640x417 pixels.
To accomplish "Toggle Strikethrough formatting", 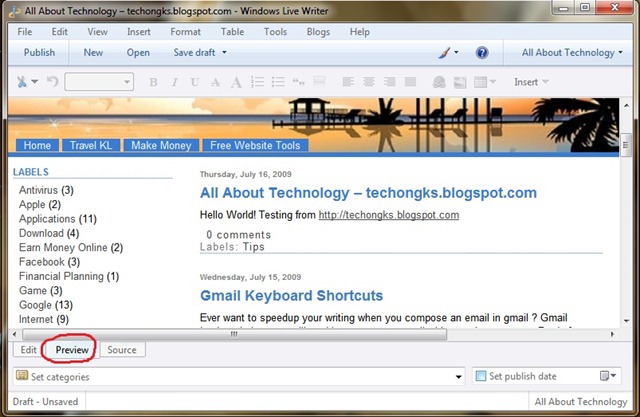I will [215, 82].
